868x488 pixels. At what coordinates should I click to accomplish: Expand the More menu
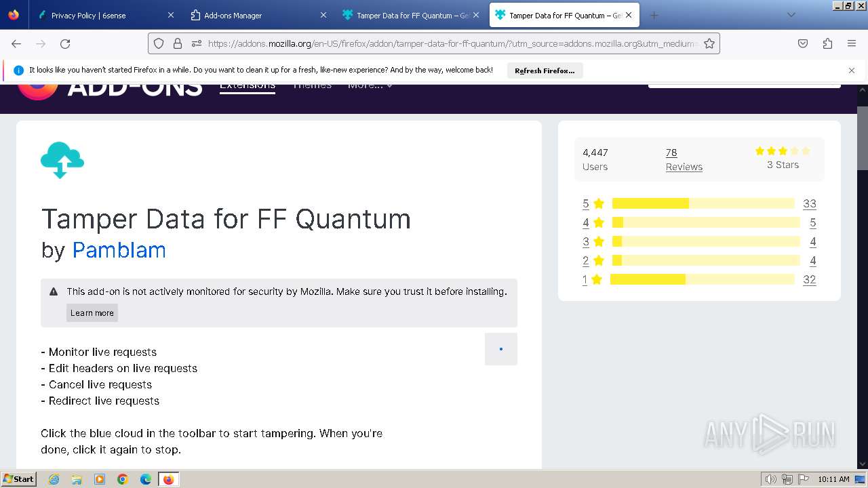pyautogui.click(x=370, y=87)
